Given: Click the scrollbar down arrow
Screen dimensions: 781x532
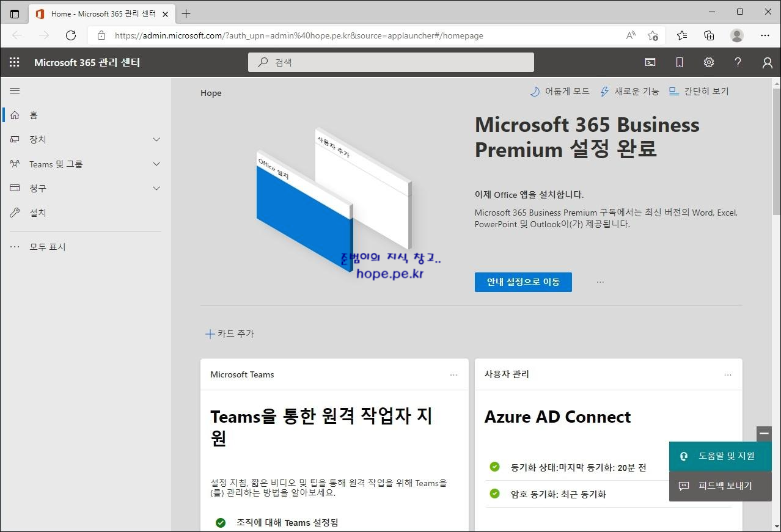Looking at the screenshot, I should (776, 526).
